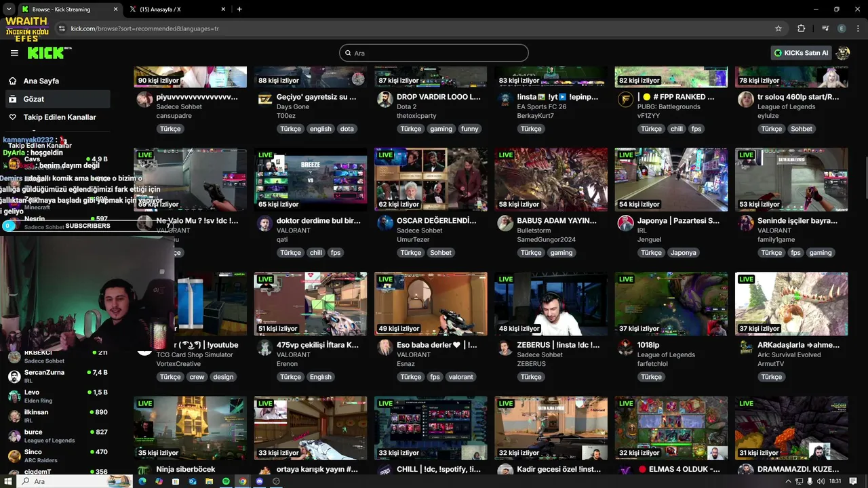Image resolution: width=868 pixels, height=488 pixels.
Task: Open Microsoft Edge from the taskbar
Action: [142, 481]
